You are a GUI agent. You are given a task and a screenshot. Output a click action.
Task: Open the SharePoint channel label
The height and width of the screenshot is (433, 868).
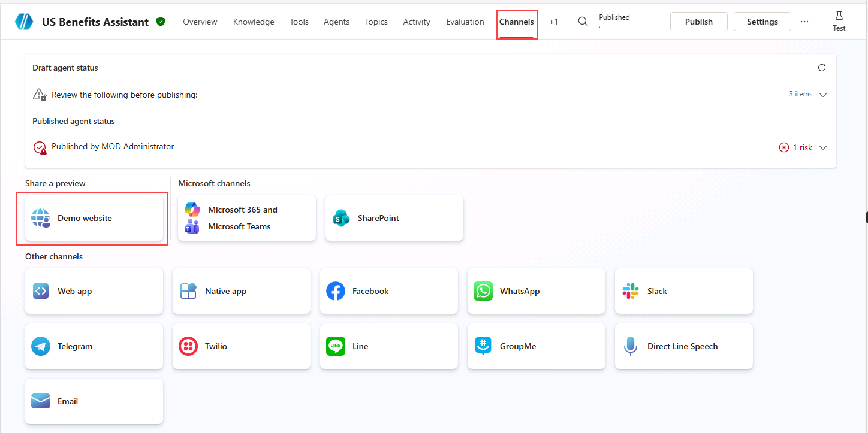tap(378, 218)
